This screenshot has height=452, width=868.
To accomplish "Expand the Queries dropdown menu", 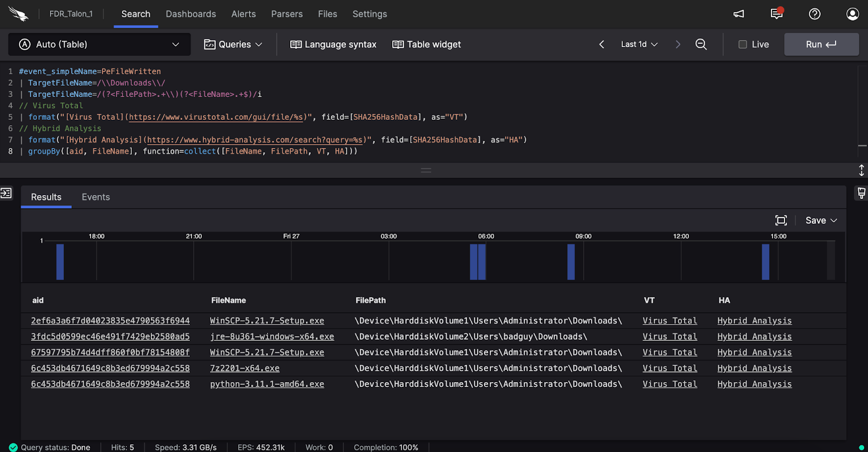I will click(233, 44).
